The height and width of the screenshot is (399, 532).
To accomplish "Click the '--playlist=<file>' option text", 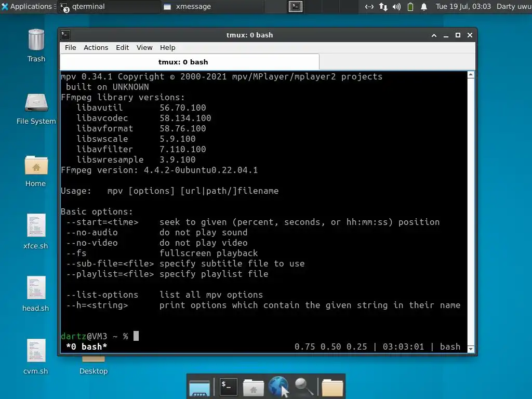I will (x=110, y=274).
